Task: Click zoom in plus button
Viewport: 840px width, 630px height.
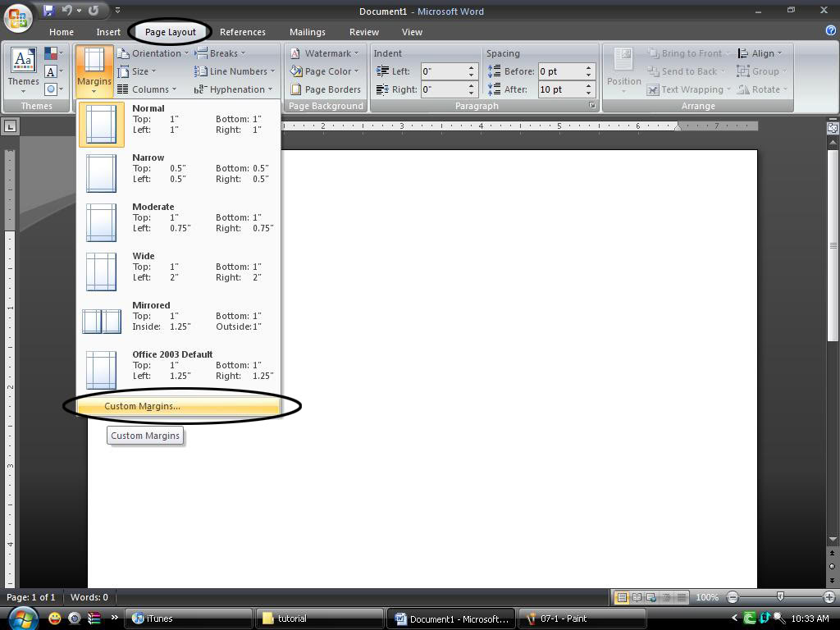Action: pos(829,597)
